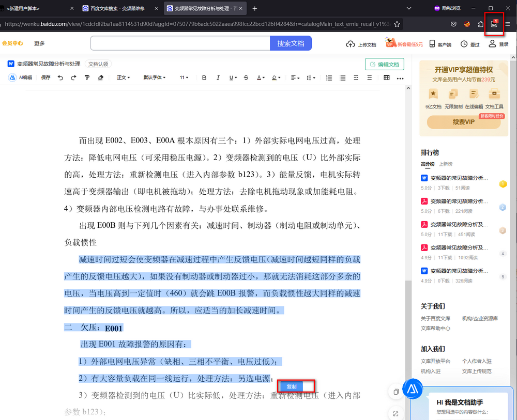This screenshot has width=517, height=420.
Task: Toggle strikethrough formatting
Action: coord(246,77)
